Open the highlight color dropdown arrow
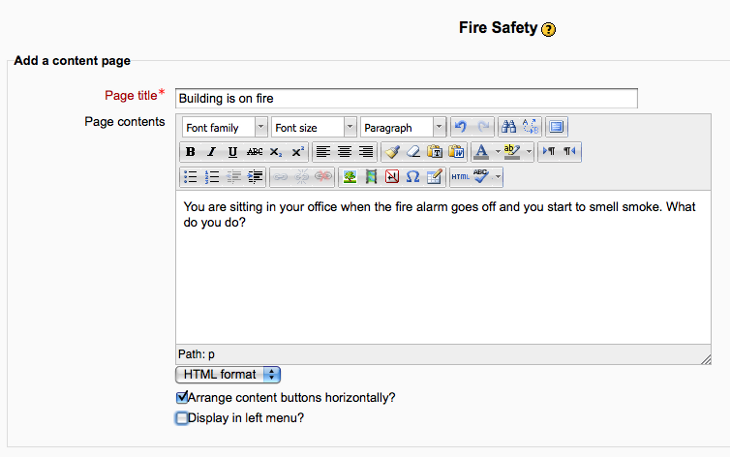 pos(528,152)
